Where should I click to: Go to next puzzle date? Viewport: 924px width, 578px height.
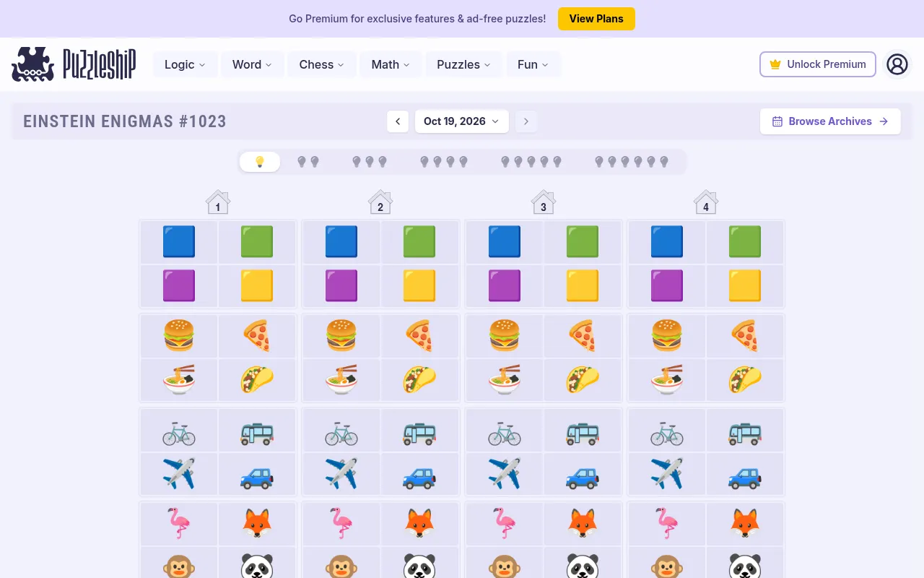point(526,121)
